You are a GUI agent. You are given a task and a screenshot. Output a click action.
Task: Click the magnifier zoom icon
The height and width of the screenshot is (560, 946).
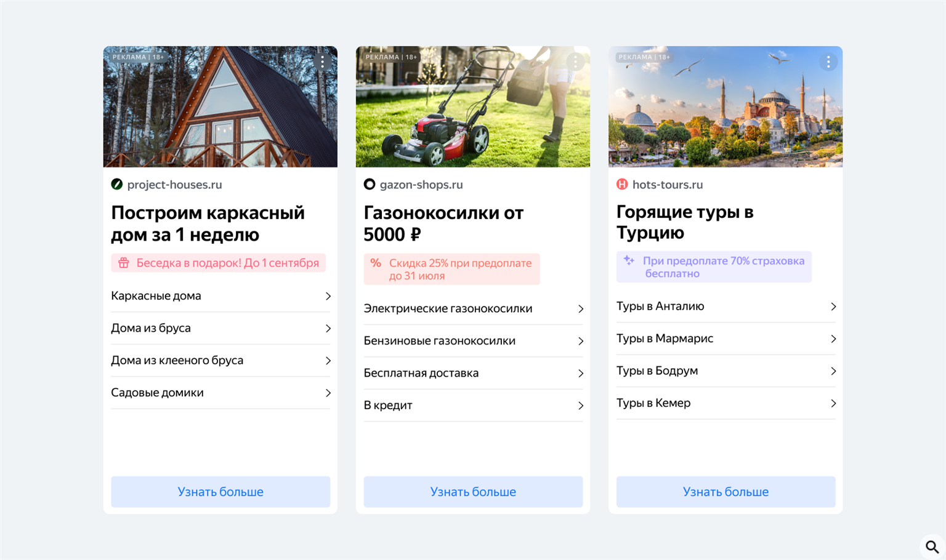click(932, 546)
